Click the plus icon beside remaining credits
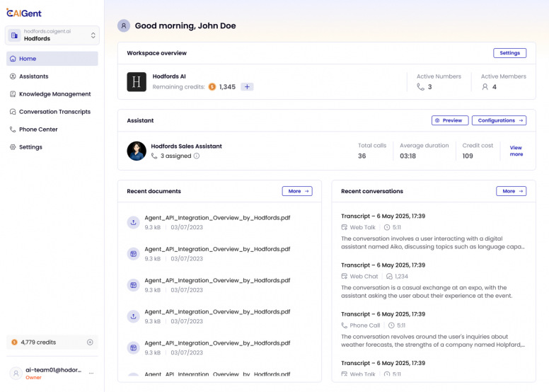 coord(247,87)
